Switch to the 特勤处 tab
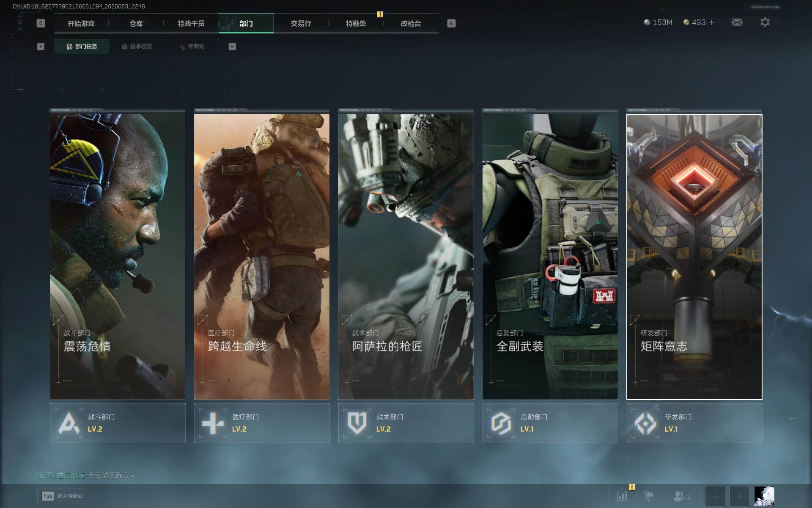Screen dimensions: 812x508 click(x=356, y=23)
